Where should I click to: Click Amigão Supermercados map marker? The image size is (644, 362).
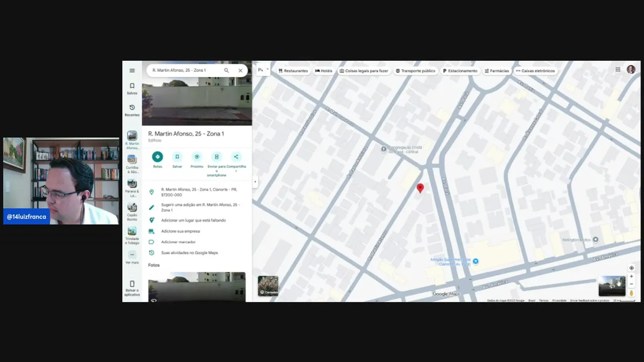pyautogui.click(x=475, y=261)
